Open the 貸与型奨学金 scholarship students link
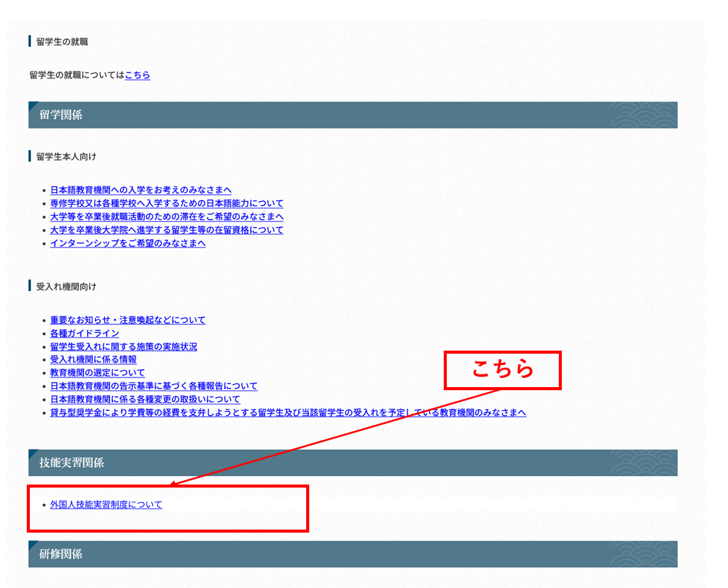Screen dimensions: 728x588 click(x=288, y=413)
